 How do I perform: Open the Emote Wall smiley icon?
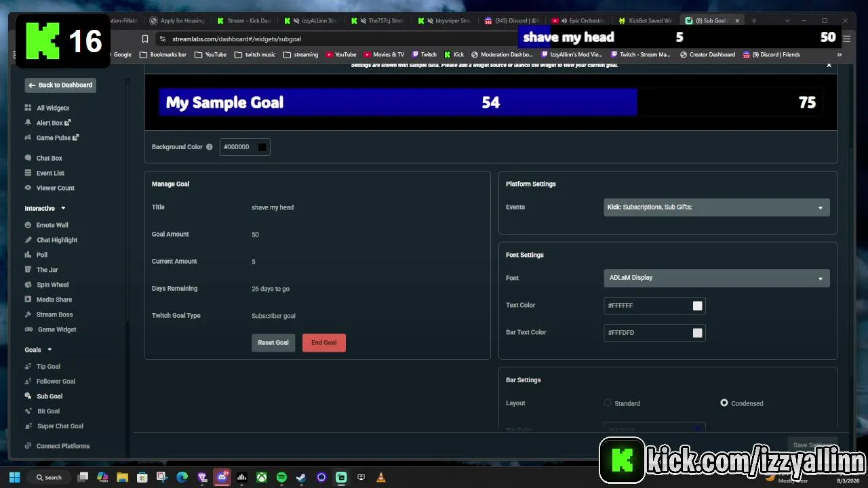[x=28, y=225]
